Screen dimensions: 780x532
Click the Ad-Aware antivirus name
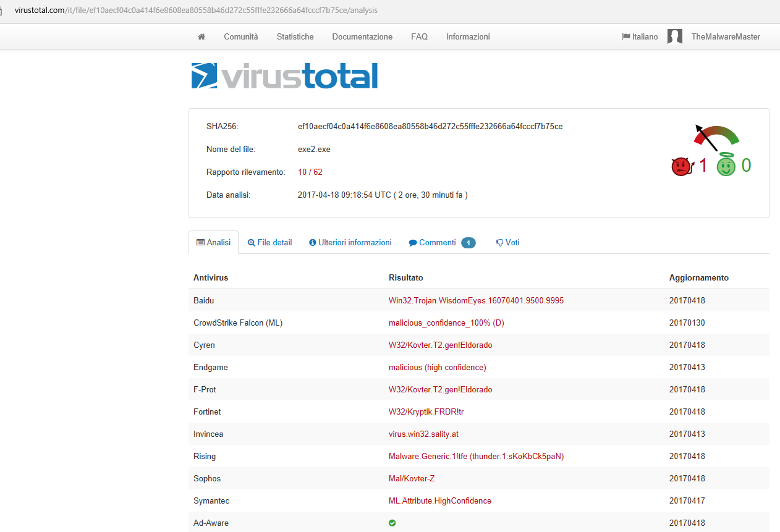[x=211, y=523]
